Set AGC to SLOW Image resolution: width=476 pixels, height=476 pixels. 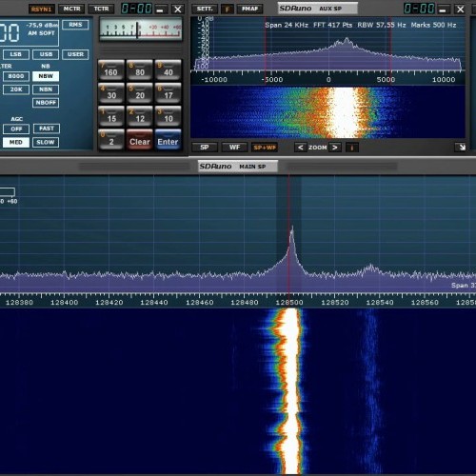click(x=46, y=142)
